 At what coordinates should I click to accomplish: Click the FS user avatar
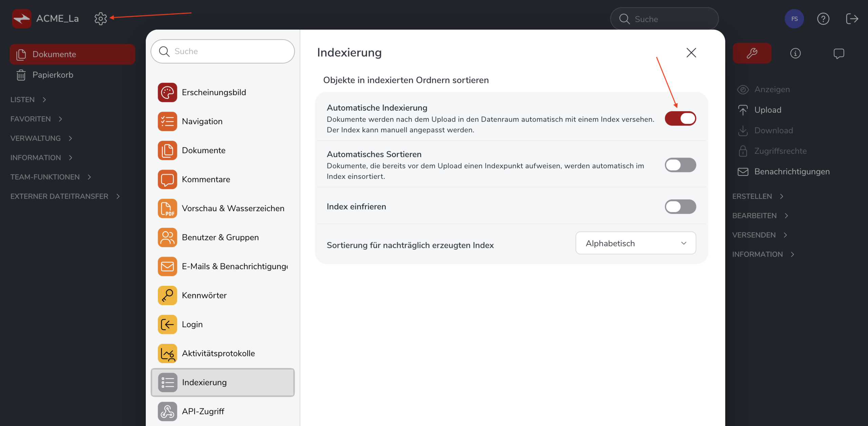(794, 19)
